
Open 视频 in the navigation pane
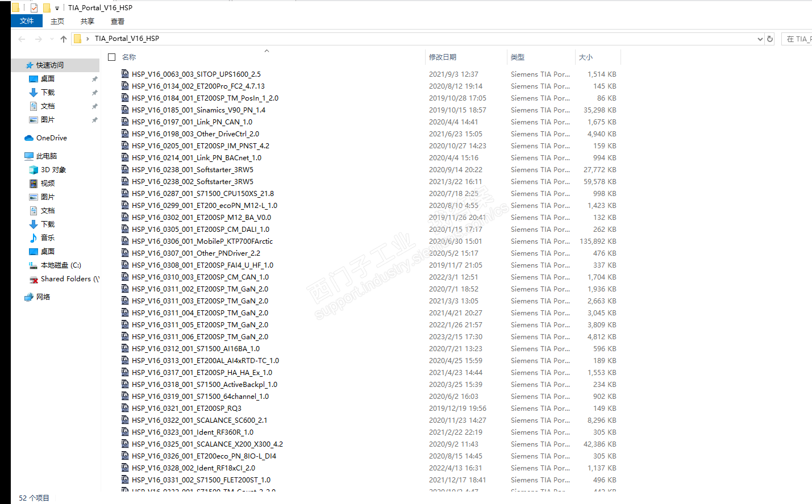48,184
